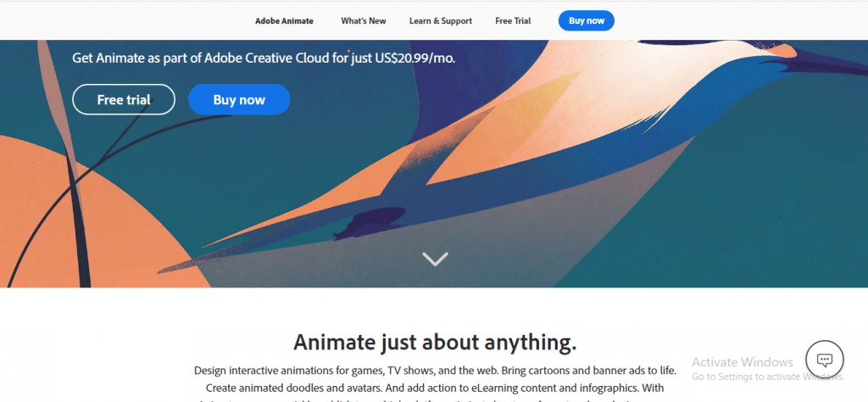Viewport: 868px width, 402px height.
Task: Click the 'Animate just about anything.' headline
Action: [435, 342]
